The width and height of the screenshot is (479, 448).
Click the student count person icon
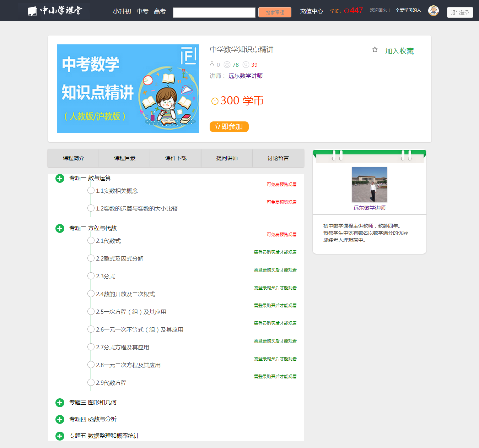[212, 64]
